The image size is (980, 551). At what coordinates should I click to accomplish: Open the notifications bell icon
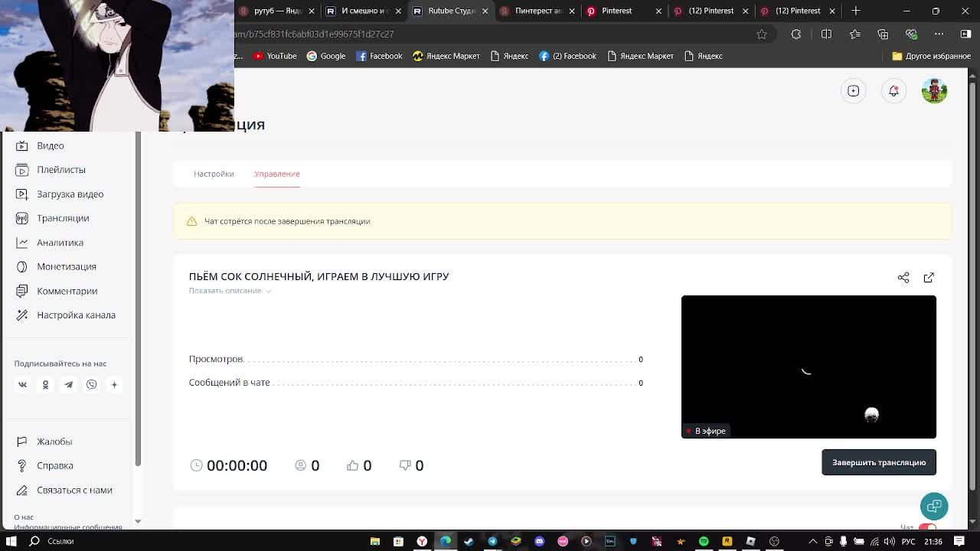pyautogui.click(x=893, y=91)
